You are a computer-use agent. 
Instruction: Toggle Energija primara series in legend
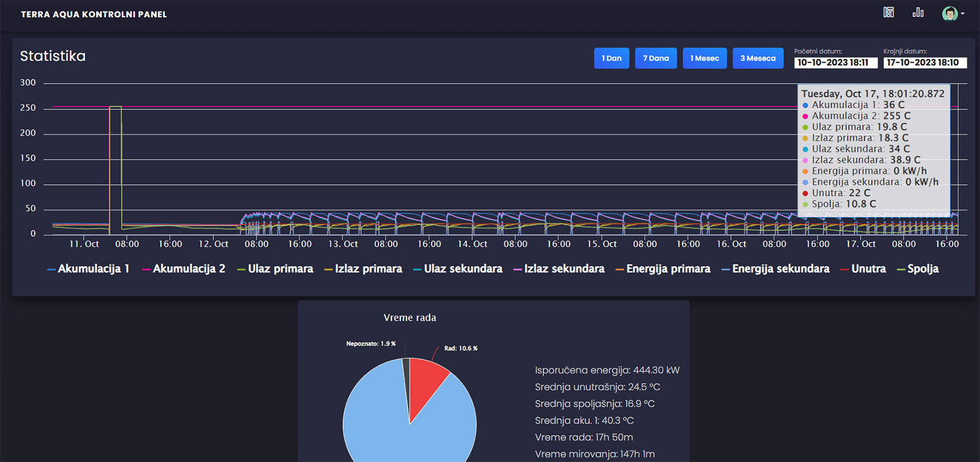tap(663, 269)
